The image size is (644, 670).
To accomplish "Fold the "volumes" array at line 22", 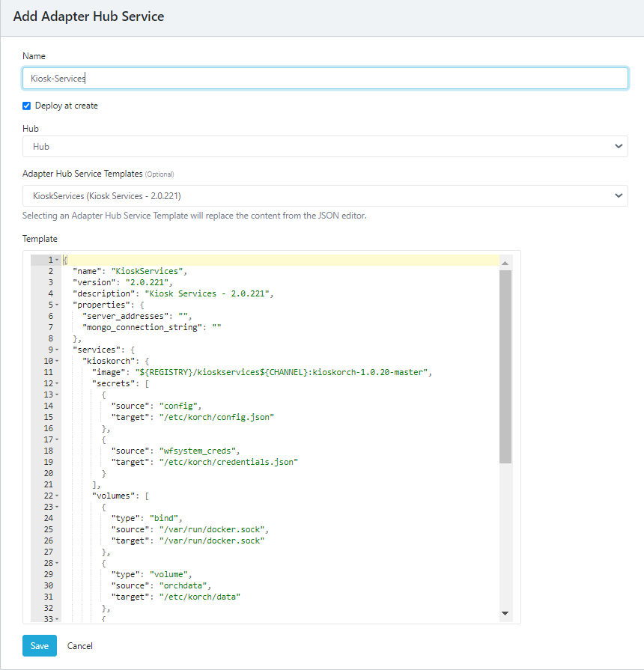I will point(57,496).
